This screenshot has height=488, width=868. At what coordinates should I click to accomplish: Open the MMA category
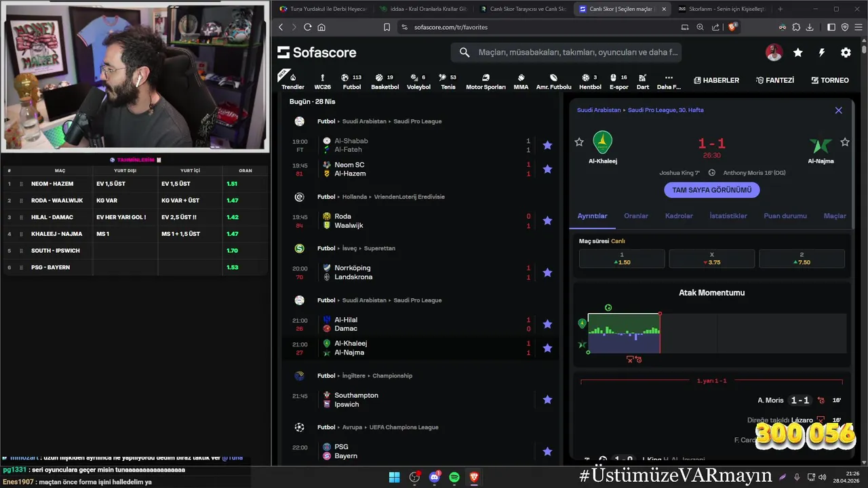click(521, 81)
